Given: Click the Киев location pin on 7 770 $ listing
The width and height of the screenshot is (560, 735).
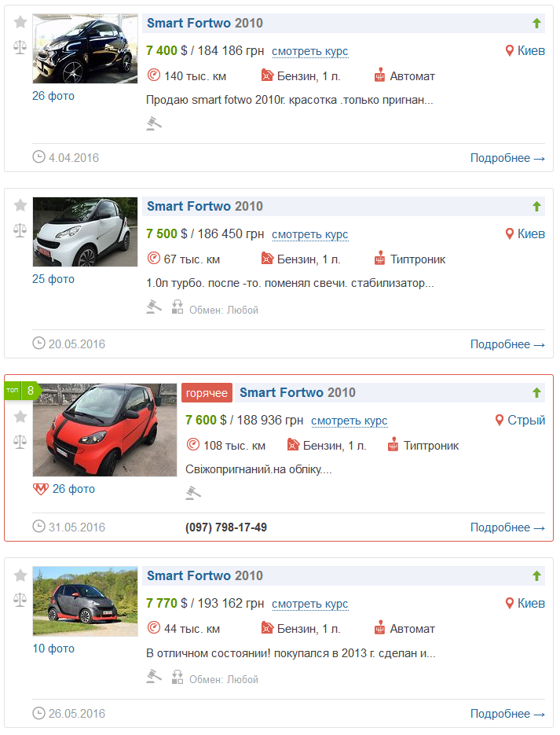Looking at the screenshot, I should click(510, 604).
